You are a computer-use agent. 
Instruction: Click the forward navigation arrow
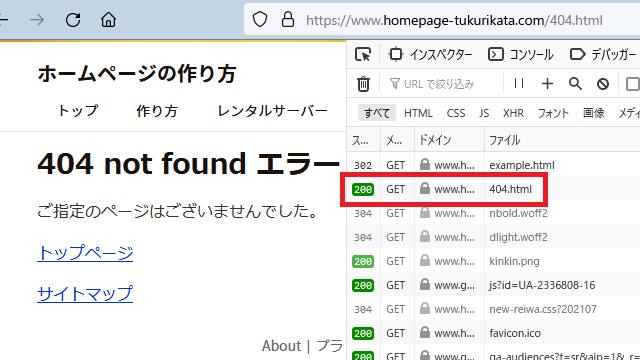37,20
